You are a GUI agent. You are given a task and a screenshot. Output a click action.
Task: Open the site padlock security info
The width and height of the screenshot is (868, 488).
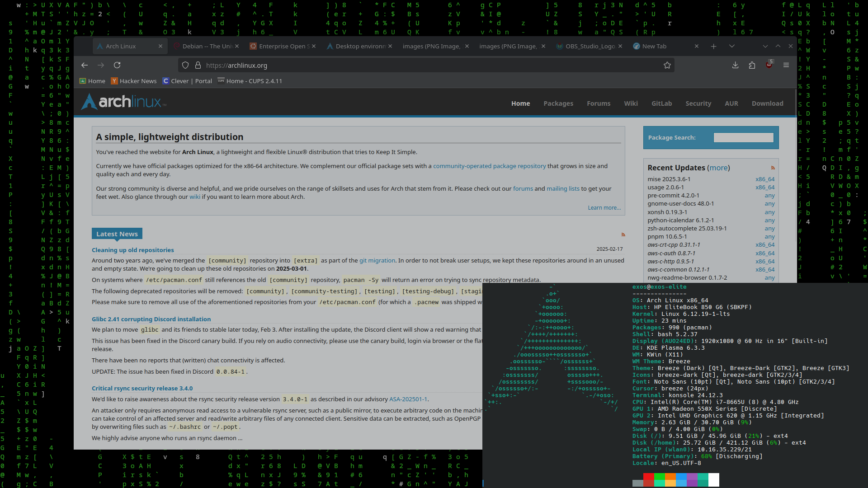coord(198,65)
